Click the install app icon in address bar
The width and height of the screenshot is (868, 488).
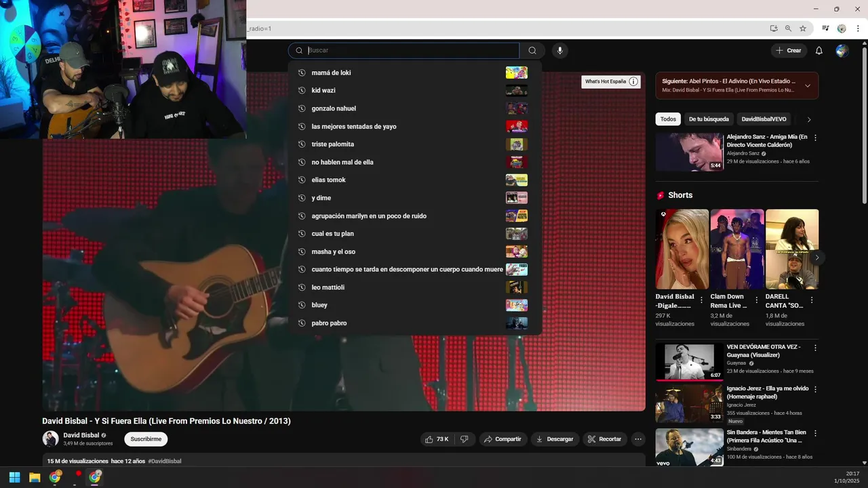[774, 28]
